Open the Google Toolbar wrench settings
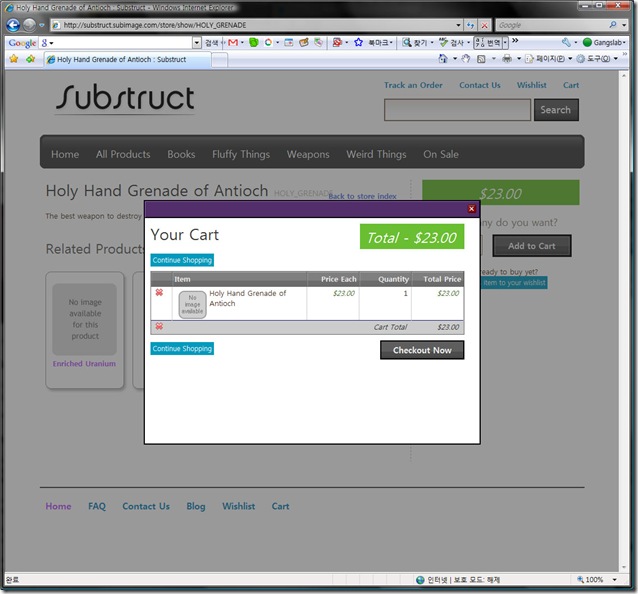Viewport: 638px width, 594px height. tap(566, 42)
